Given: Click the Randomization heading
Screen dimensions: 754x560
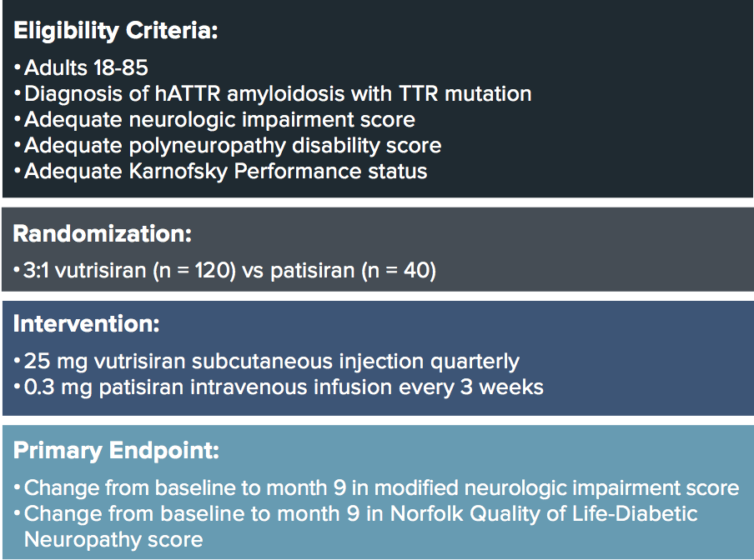Looking at the screenshot, I should point(103,234).
